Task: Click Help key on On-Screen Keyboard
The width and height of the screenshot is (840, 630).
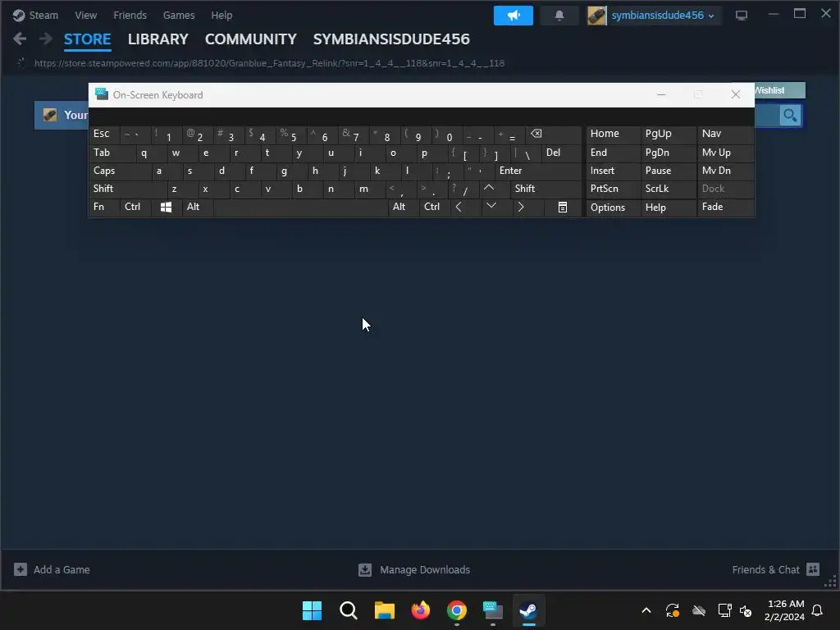Action: [x=668, y=208]
